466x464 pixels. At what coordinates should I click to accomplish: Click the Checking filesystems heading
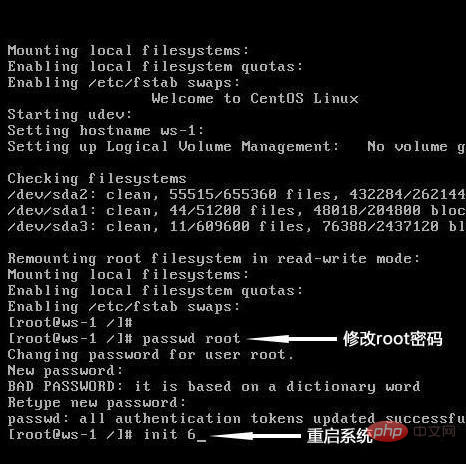[97, 179]
